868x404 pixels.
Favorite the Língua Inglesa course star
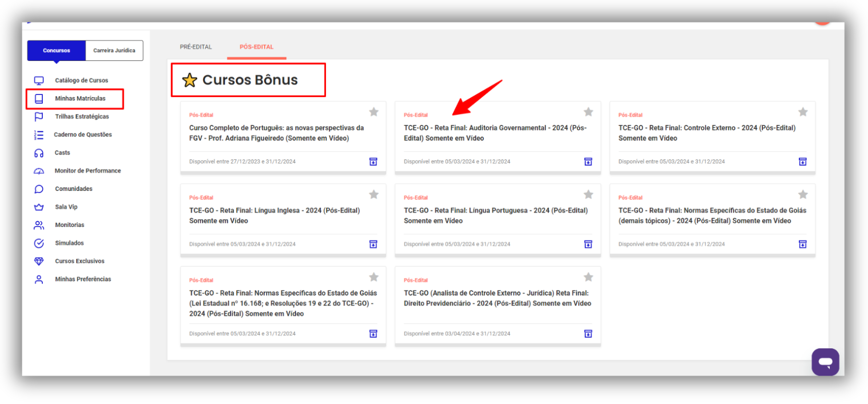pos(374,195)
